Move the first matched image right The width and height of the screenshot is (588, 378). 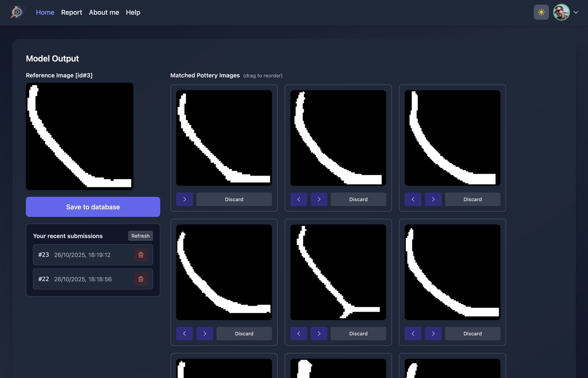184,199
